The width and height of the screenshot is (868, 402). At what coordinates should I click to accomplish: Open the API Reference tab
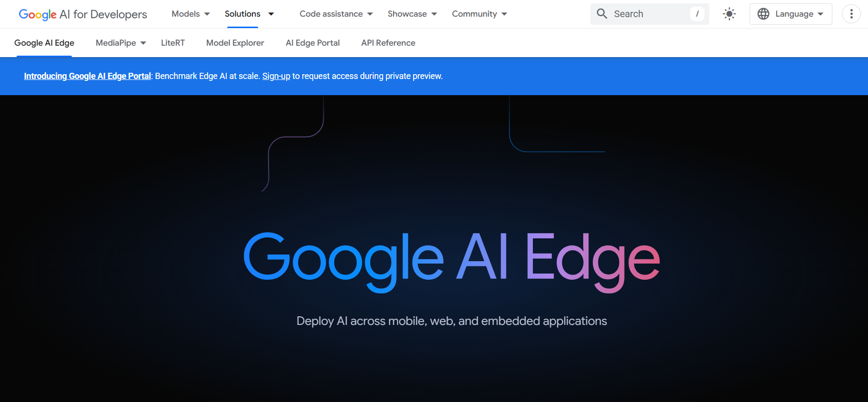click(388, 43)
